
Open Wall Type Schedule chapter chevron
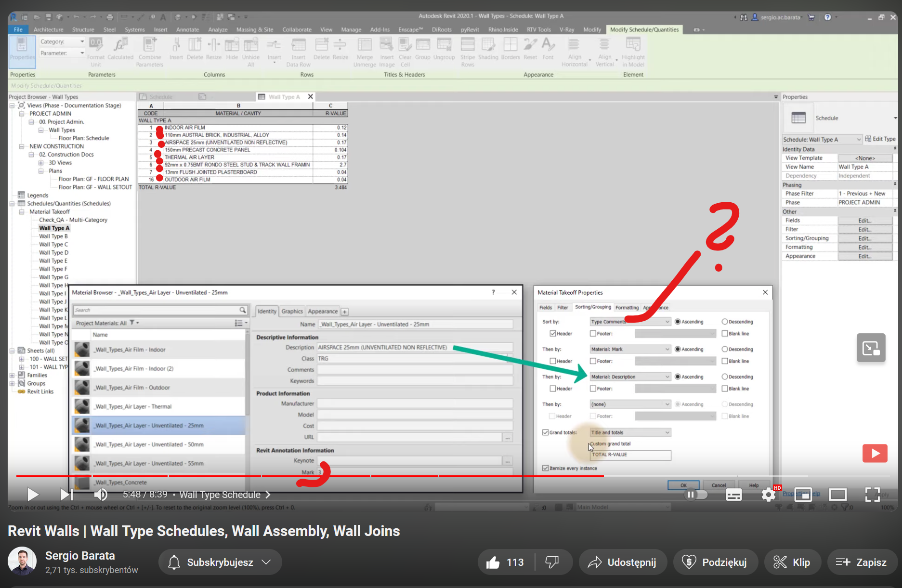(x=268, y=495)
